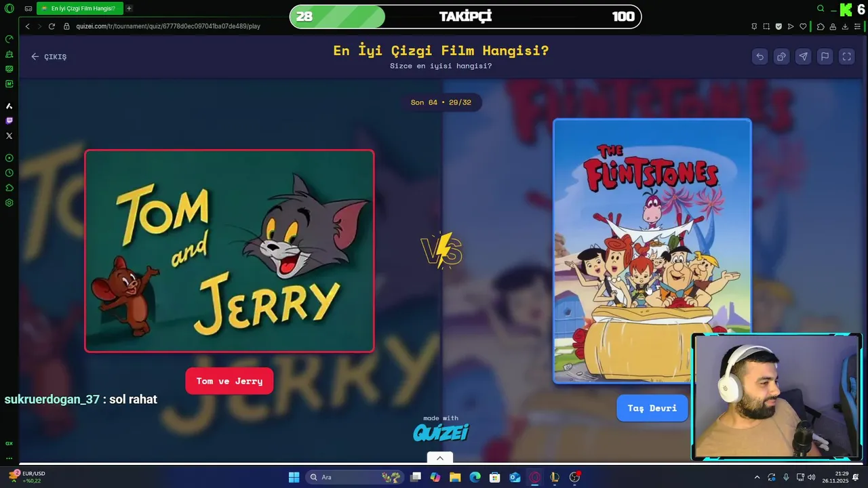Click the quizei.com address bar URL
The image size is (868, 488).
coord(168,26)
